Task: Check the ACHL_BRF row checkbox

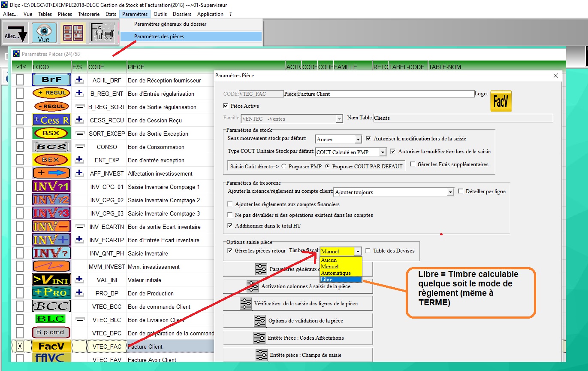Action: click(20, 80)
